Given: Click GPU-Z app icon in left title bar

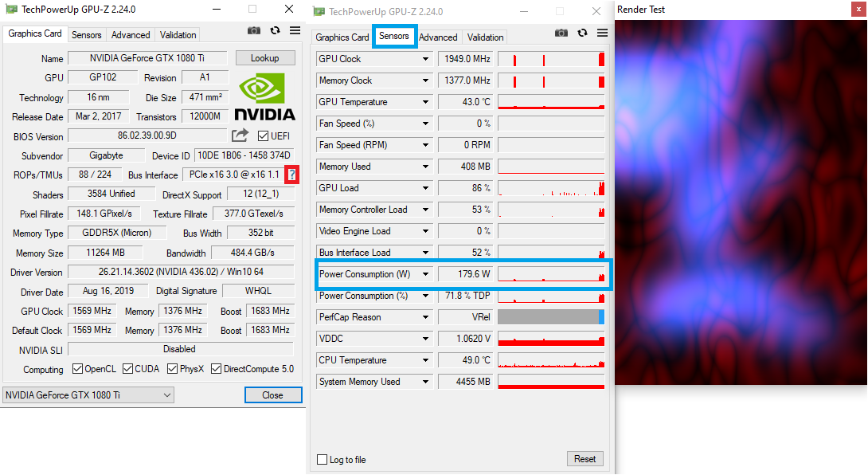Looking at the screenshot, I should 11,10.
